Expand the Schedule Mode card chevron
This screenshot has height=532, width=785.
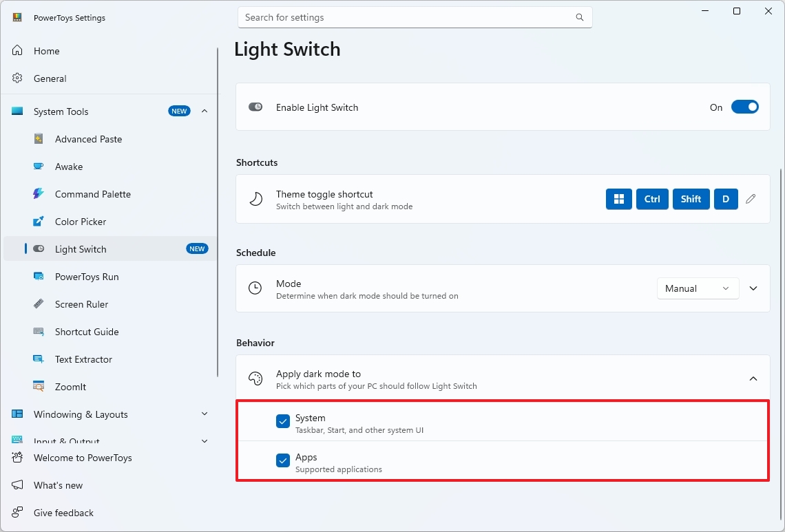753,288
